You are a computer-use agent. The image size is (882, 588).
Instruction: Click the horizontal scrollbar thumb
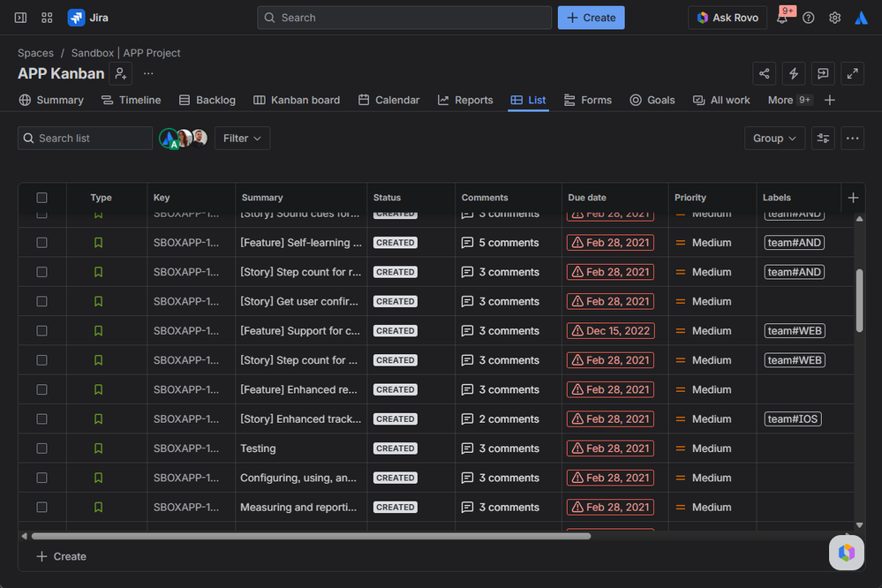tap(311, 536)
